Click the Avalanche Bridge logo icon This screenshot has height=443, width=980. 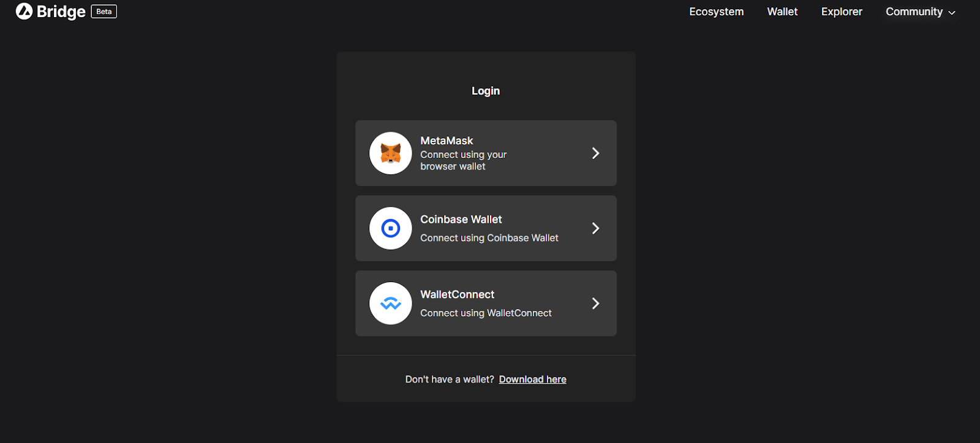[24, 11]
